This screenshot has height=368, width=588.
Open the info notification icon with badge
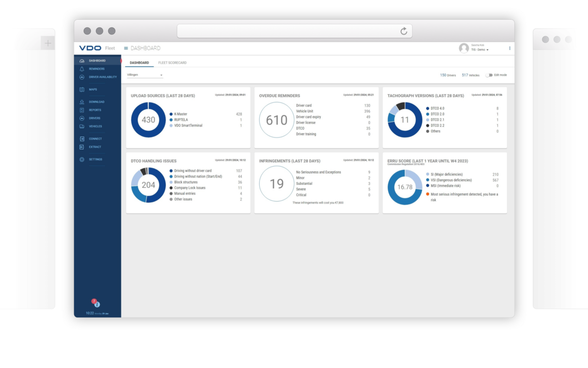point(97,304)
